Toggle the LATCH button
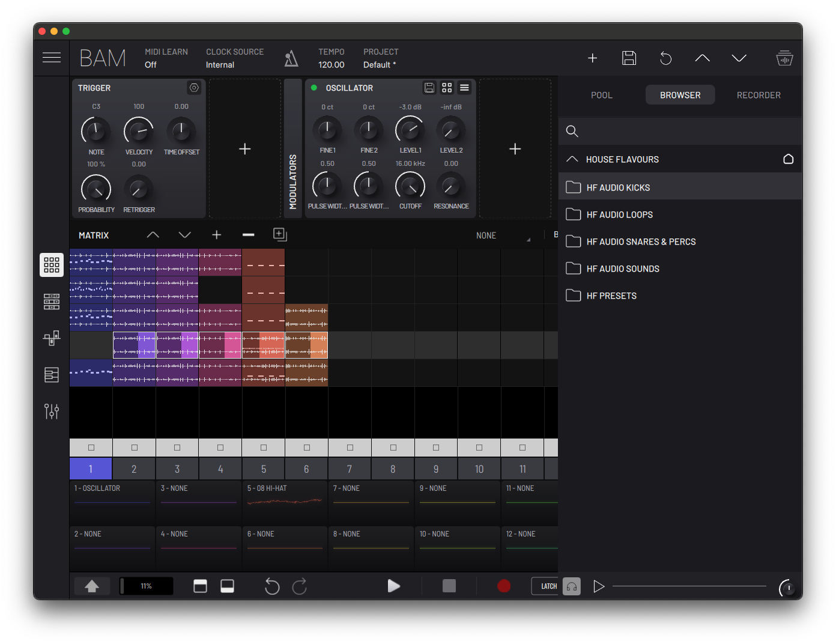 click(545, 586)
